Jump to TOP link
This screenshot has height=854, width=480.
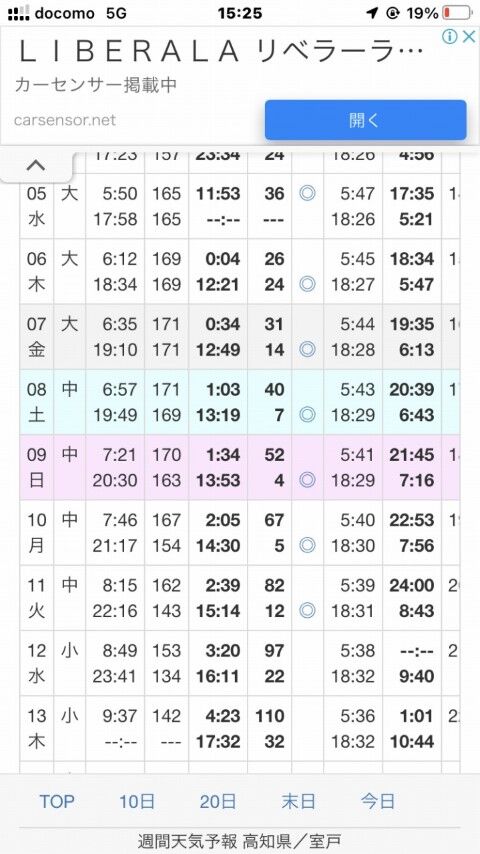(x=57, y=801)
